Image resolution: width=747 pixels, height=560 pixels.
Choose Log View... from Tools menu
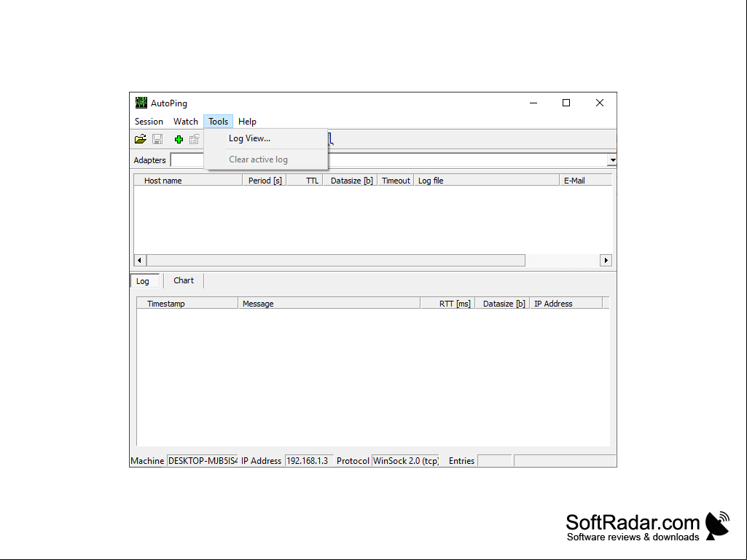(x=266, y=138)
